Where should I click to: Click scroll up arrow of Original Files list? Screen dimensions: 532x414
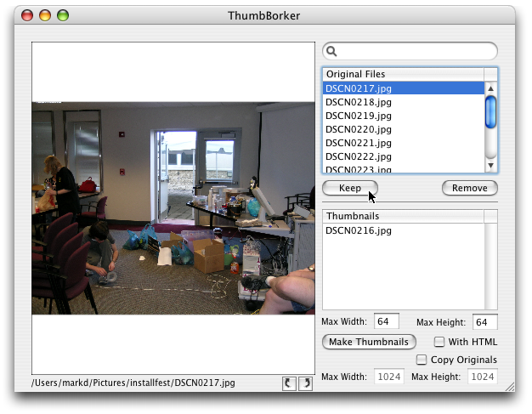490,88
